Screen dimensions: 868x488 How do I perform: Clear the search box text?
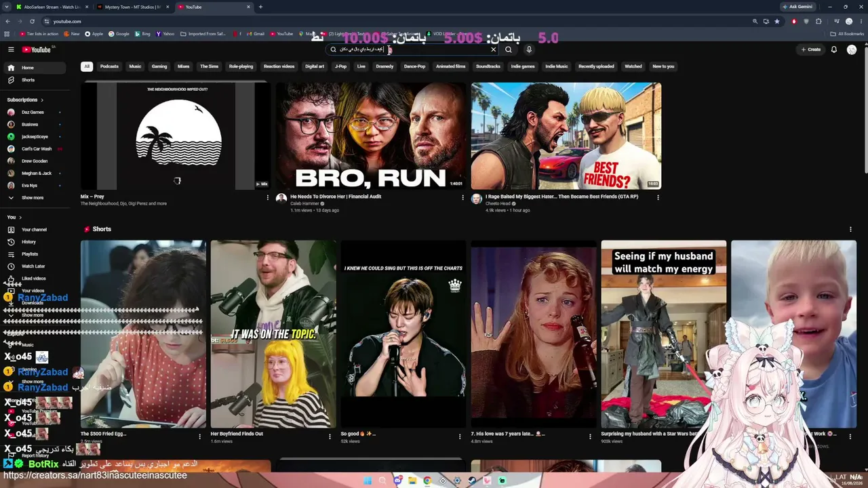493,49
